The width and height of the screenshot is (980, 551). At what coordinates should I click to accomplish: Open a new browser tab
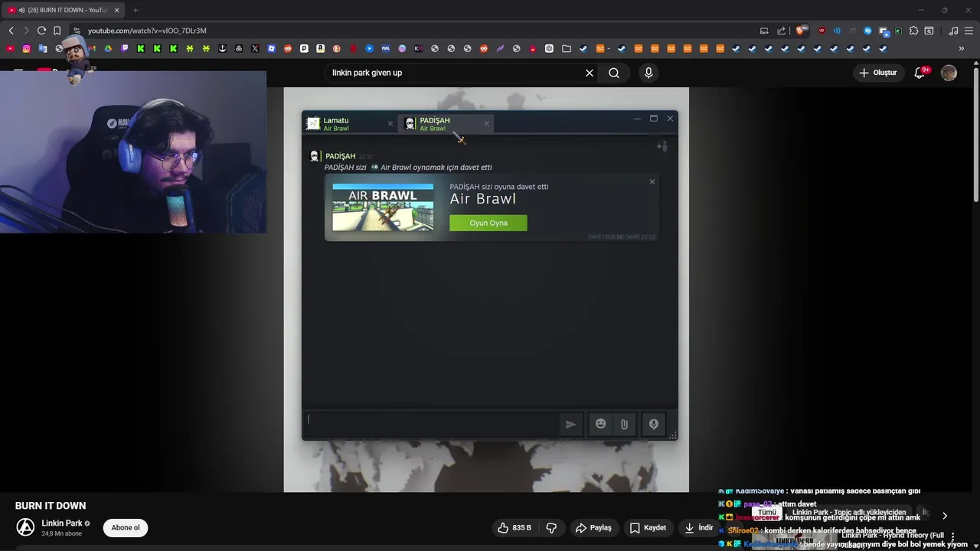click(x=136, y=10)
